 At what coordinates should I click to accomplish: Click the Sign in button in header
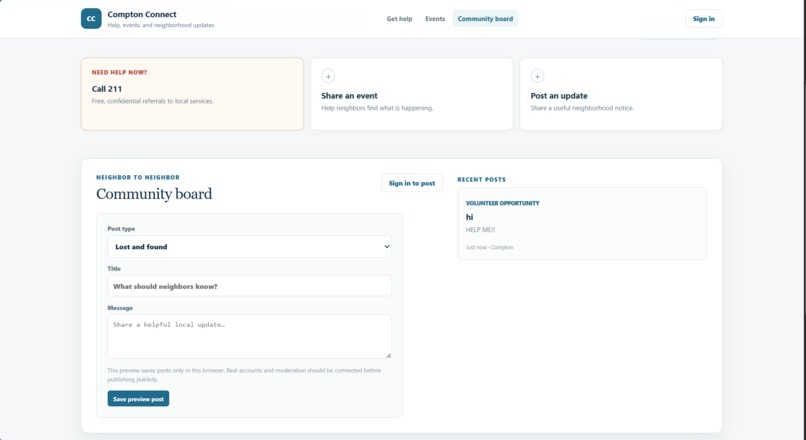pyautogui.click(x=704, y=19)
